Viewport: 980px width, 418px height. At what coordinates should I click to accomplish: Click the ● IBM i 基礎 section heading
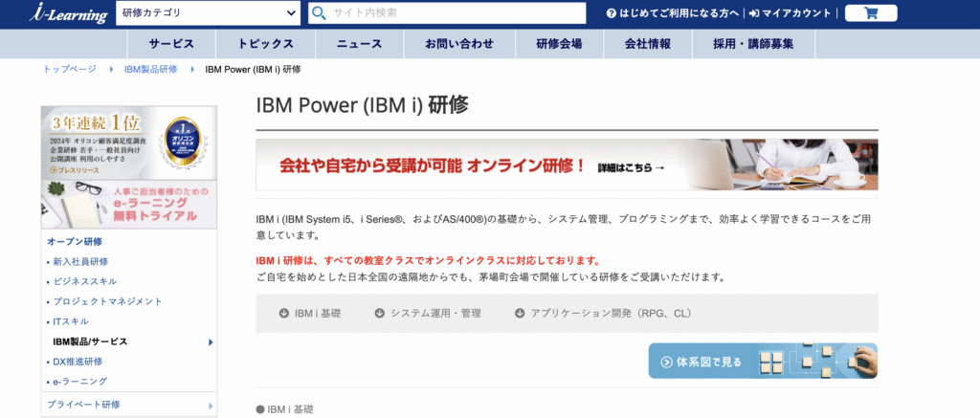(285, 409)
